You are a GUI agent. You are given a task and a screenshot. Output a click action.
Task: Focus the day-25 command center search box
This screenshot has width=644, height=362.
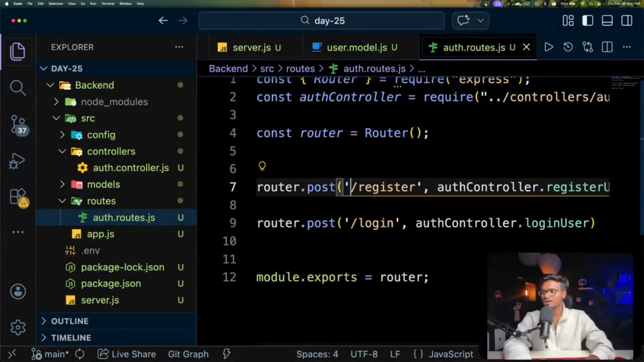coord(321,21)
